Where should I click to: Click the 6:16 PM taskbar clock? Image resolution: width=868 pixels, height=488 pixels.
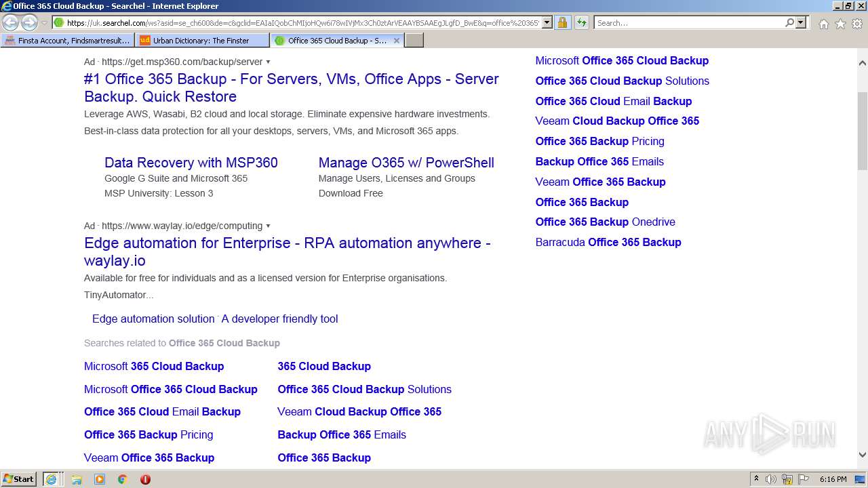(x=833, y=479)
